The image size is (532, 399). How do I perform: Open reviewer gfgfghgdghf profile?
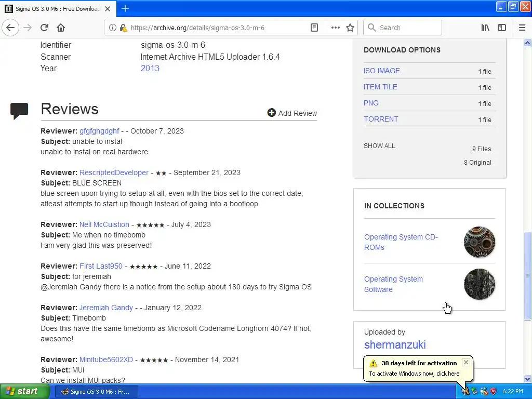(x=99, y=131)
